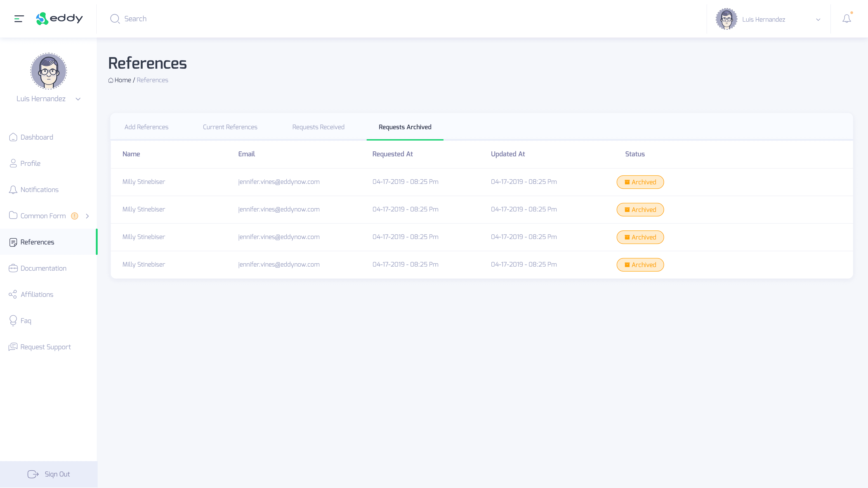
Task: Click the Sign Out arrow icon
Action: click(33, 474)
